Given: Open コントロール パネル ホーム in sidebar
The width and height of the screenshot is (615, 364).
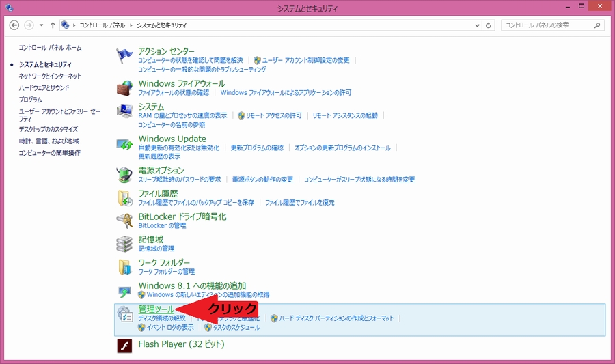Looking at the screenshot, I should pyautogui.click(x=50, y=48).
